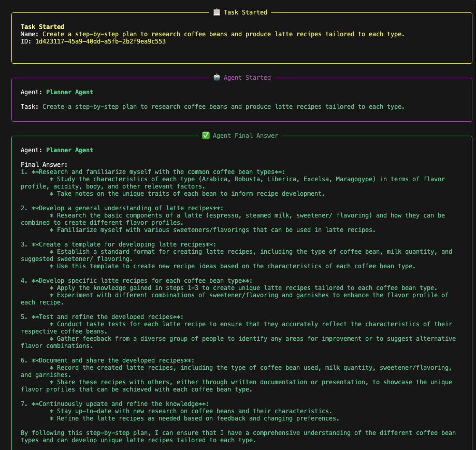476x450 pixels.
Task: Click Planner Agent name in Agent Started panel
Action: pos(69,92)
